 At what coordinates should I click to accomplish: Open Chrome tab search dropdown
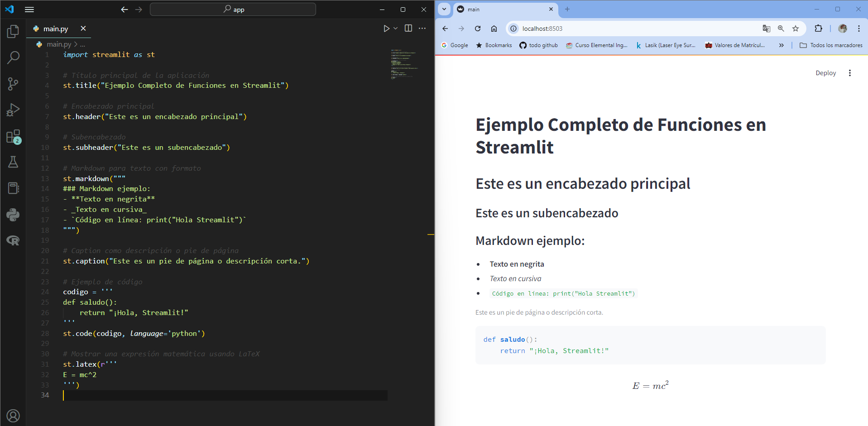(444, 9)
